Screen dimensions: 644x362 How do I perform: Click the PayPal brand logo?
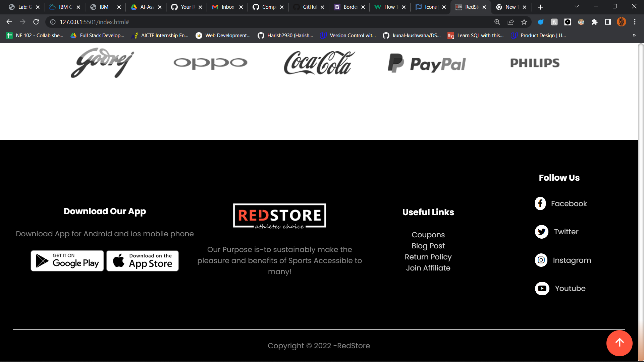427,63
